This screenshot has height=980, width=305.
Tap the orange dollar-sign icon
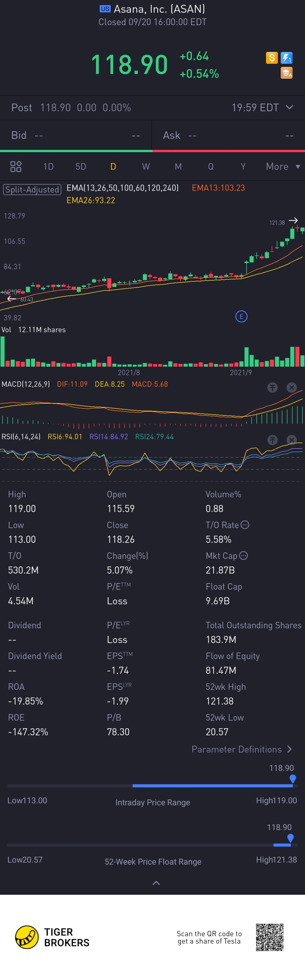(272, 58)
